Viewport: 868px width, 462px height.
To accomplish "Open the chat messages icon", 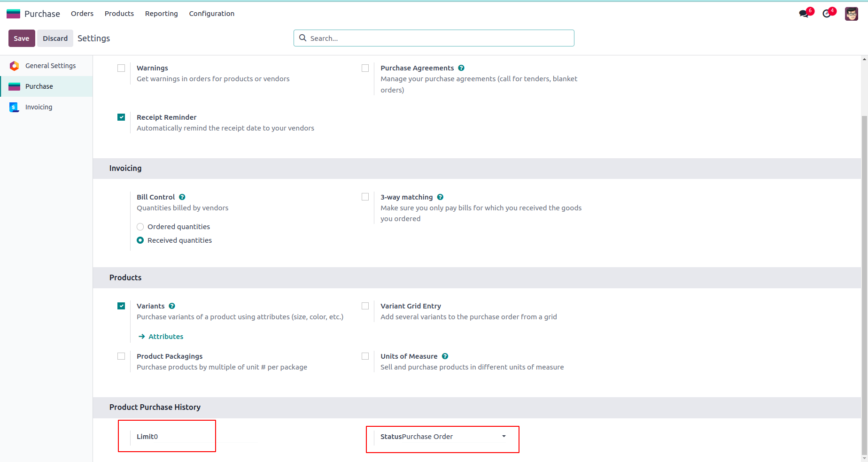I will [804, 14].
